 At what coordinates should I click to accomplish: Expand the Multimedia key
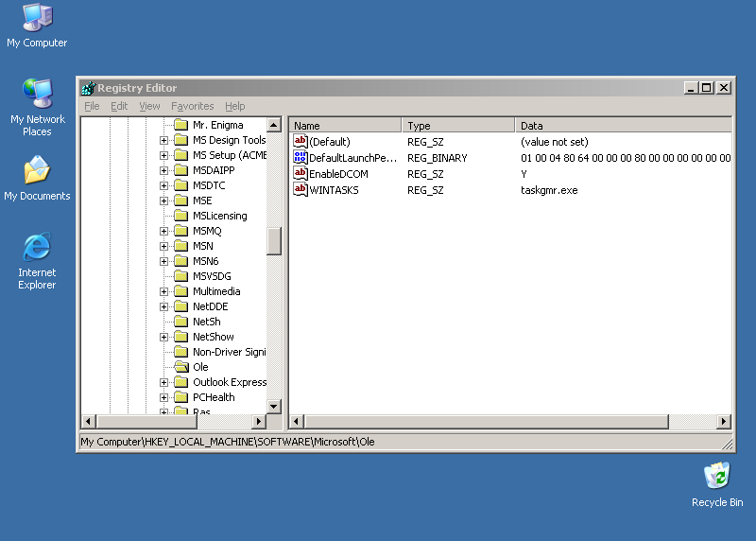(x=163, y=291)
